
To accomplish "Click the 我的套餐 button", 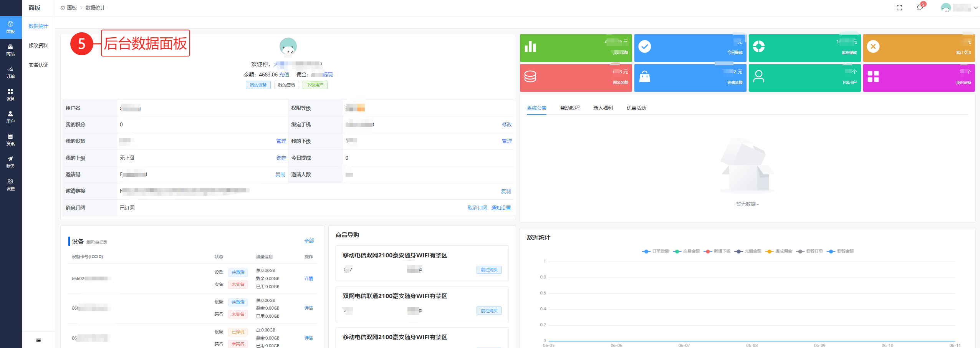I will [x=286, y=85].
